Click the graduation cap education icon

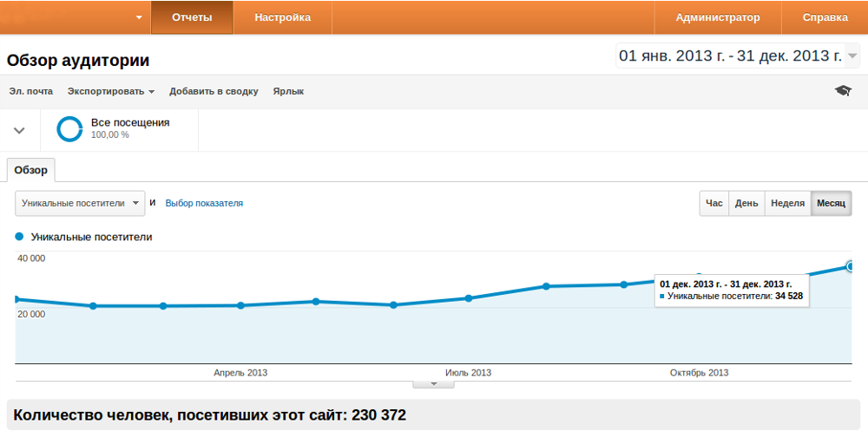[x=843, y=91]
